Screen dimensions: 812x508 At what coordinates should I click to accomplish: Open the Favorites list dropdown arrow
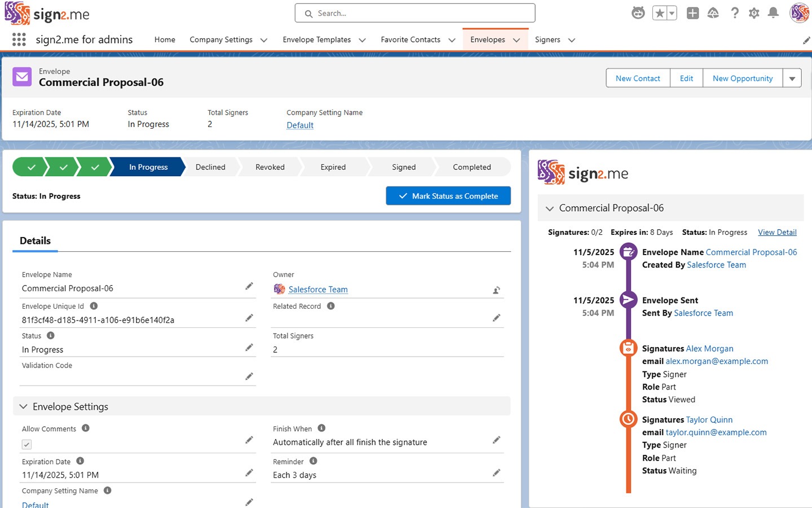click(672, 13)
